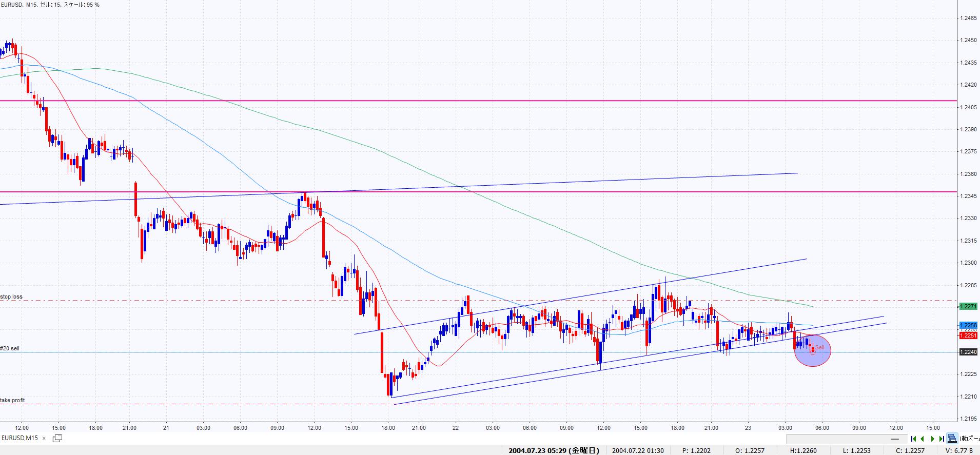Click the green 1.2271 price tag

tap(968, 306)
